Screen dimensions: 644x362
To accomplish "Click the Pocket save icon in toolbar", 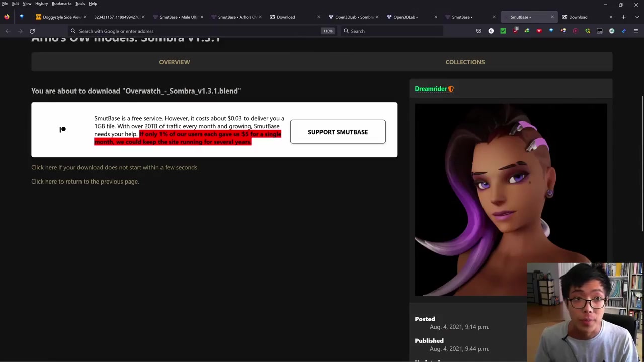I will pos(478,31).
